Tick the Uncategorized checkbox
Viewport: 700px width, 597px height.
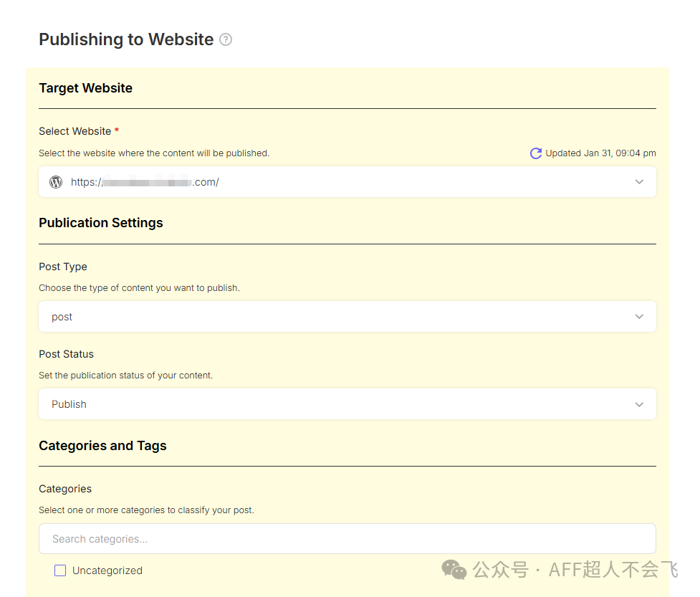60,570
